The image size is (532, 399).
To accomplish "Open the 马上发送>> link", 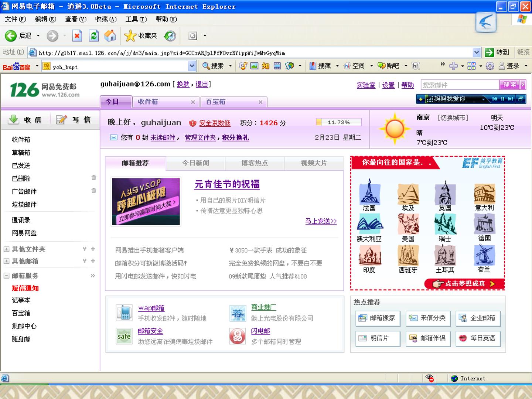I will [x=321, y=221].
